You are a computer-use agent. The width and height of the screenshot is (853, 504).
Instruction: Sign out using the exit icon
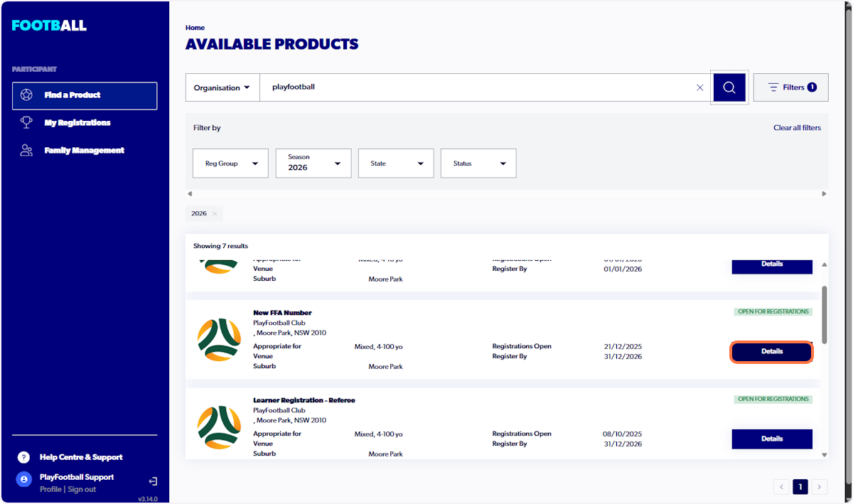coord(152,481)
